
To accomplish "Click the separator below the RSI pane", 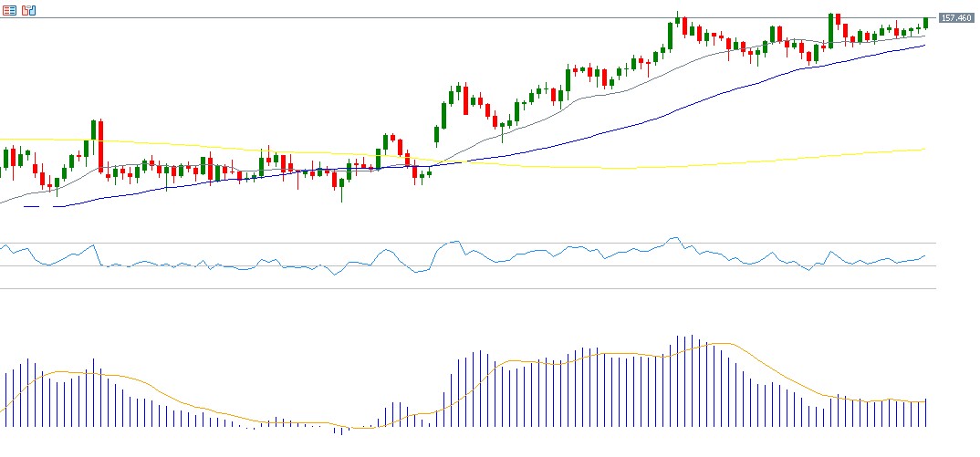I will click(x=456, y=288).
